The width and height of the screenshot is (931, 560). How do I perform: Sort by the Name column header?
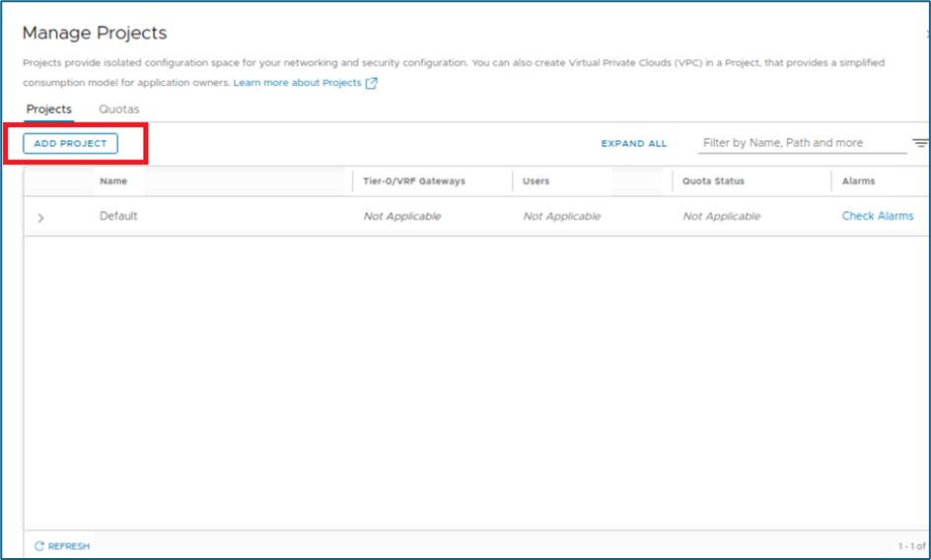113,181
